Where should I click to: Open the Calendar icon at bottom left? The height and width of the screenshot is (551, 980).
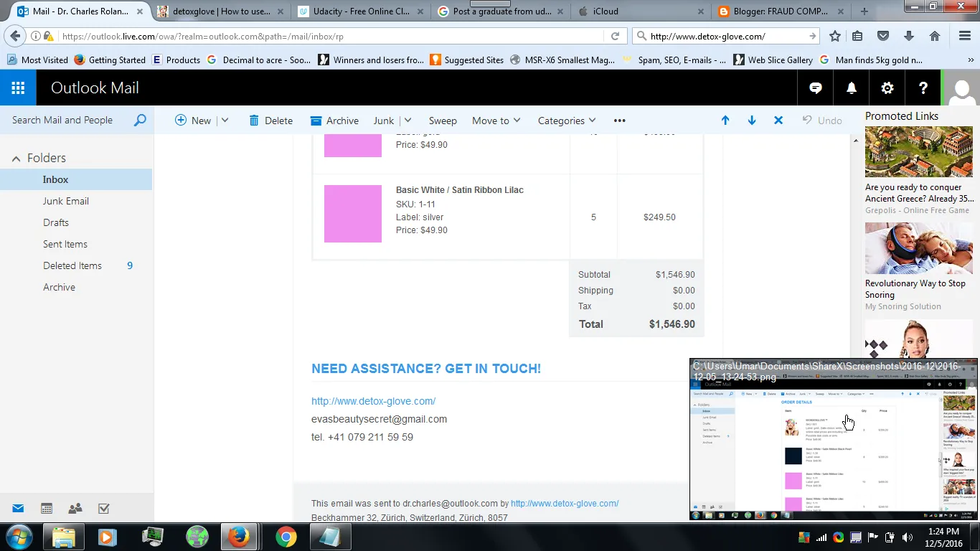click(47, 509)
